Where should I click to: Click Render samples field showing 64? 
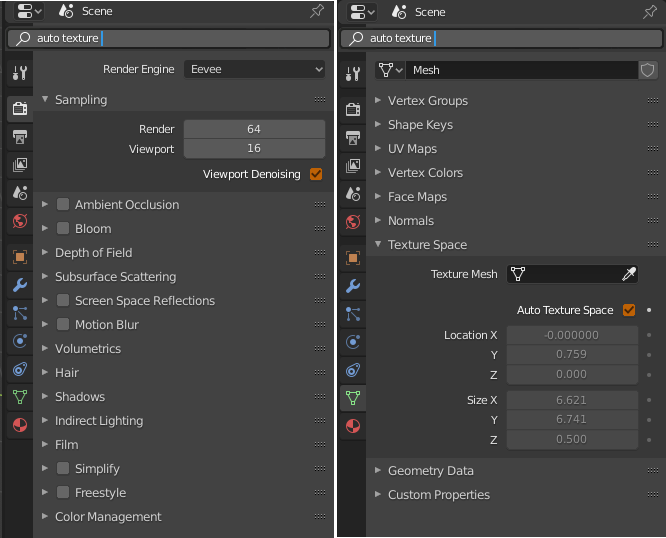254,129
